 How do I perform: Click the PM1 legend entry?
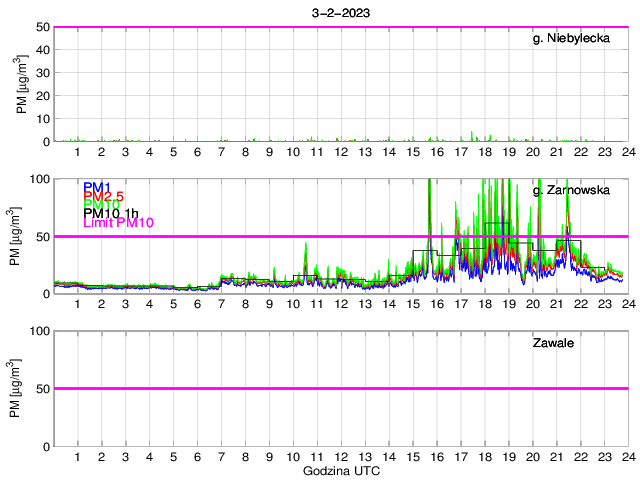pyautogui.click(x=97, y=187)
